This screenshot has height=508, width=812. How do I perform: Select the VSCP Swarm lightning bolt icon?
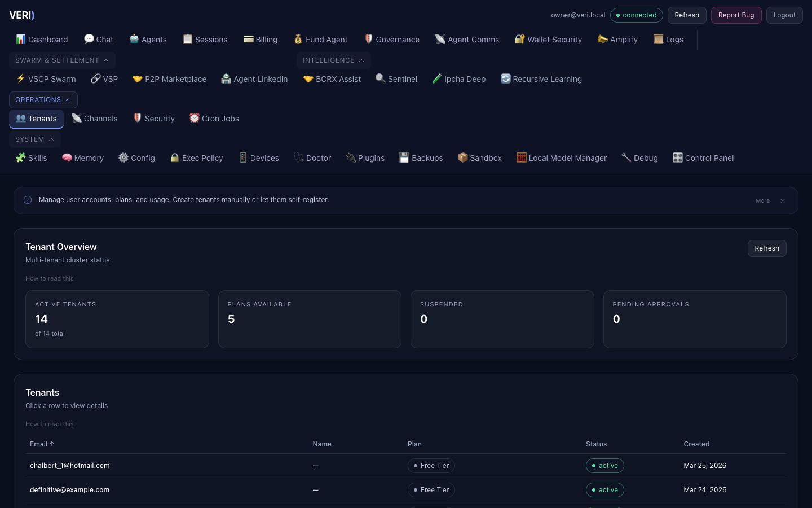coord(21,79)
